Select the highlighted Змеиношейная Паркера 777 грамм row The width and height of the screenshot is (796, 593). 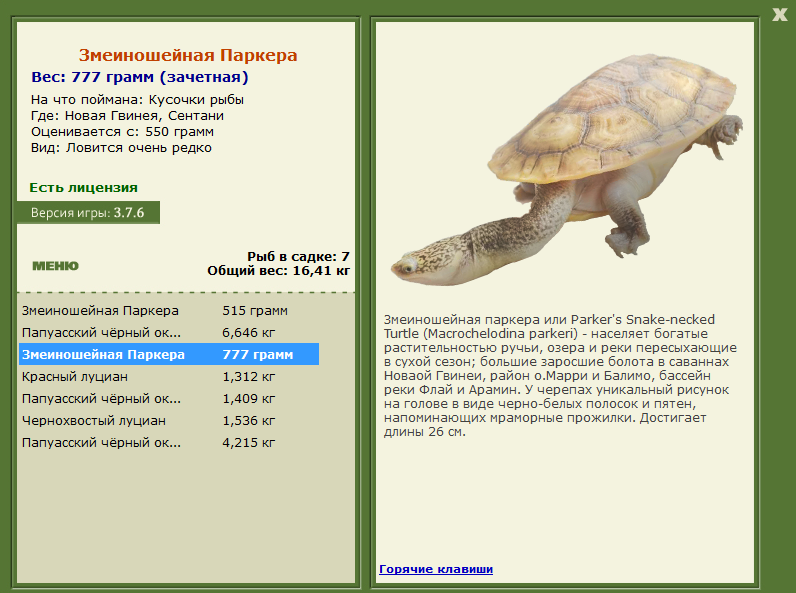point(169,354)
